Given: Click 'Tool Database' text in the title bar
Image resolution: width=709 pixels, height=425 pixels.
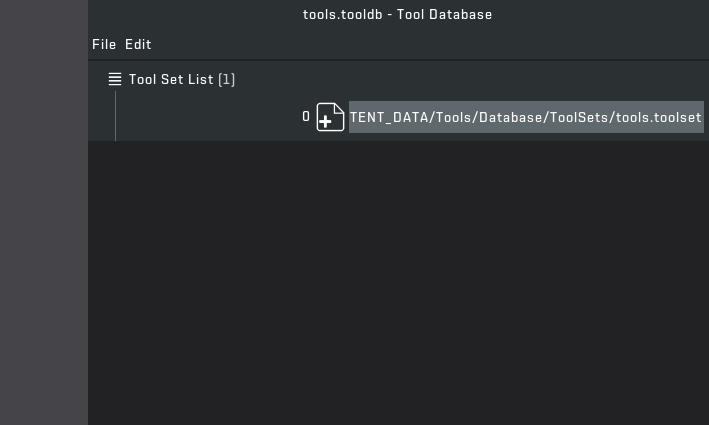Looking at the screenshot, I should coord(444,15).
